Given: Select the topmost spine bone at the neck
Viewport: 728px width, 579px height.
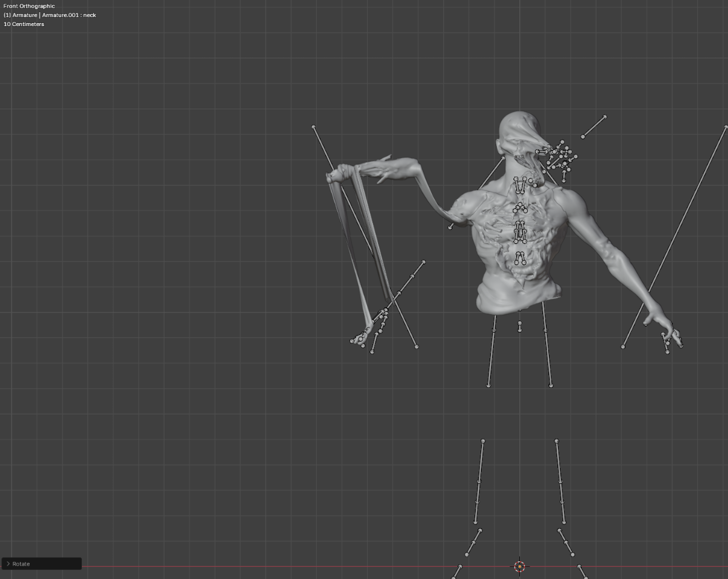Looking at the screenshot, I should 520,185.
